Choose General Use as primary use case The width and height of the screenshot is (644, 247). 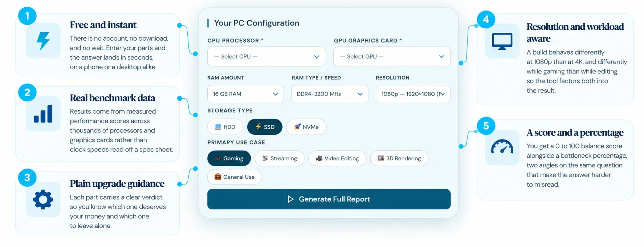[x=235, y=177]
